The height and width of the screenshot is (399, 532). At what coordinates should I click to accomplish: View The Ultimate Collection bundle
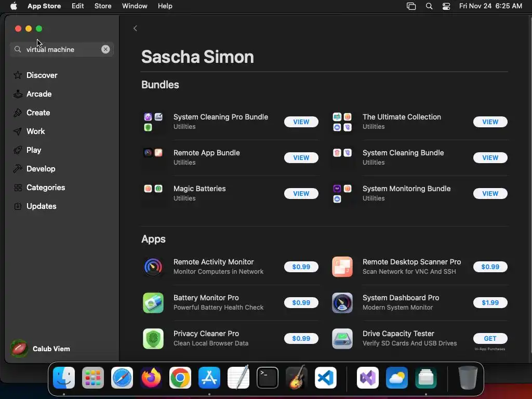(490, 122)
